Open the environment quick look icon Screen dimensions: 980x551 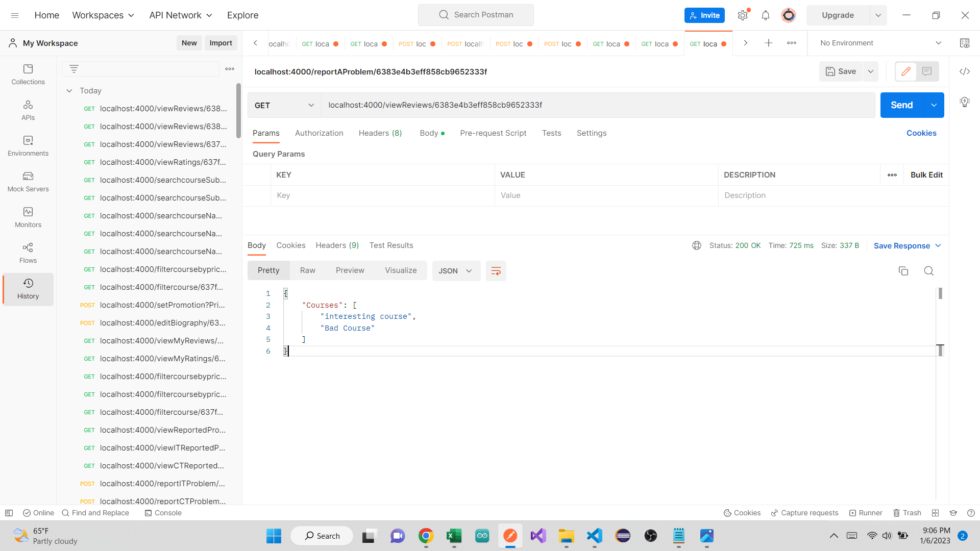(x=965, y=43)
